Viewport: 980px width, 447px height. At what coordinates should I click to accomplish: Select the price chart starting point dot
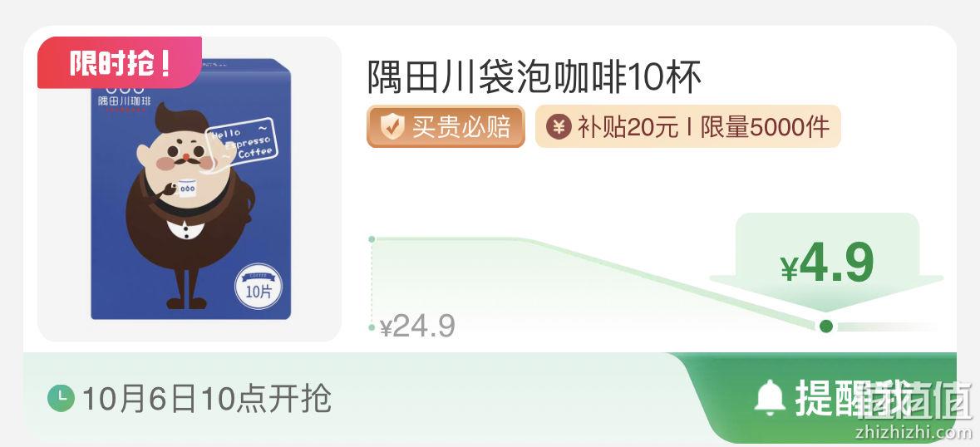tap(372, 239)
